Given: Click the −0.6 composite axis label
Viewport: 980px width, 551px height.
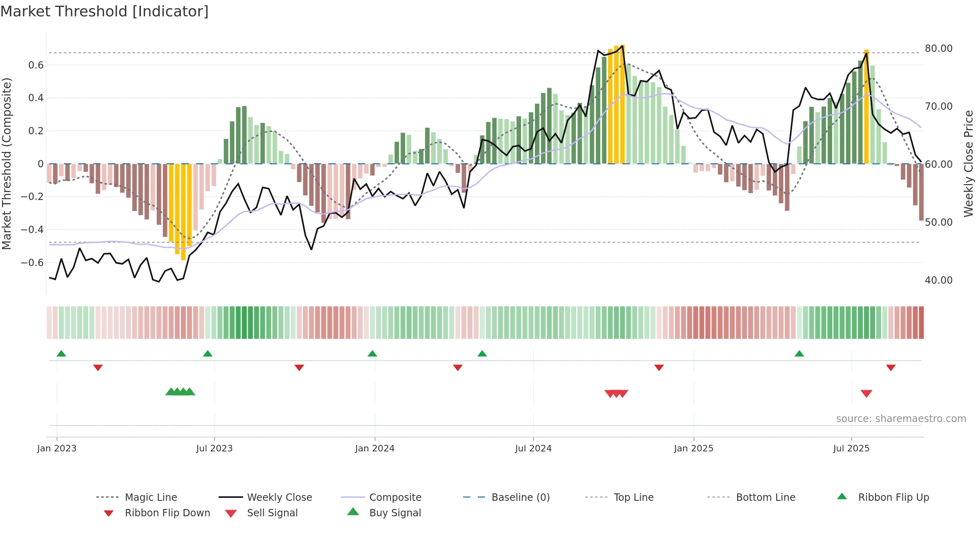Looking at the screenshot, I should (x=32, y=262).
